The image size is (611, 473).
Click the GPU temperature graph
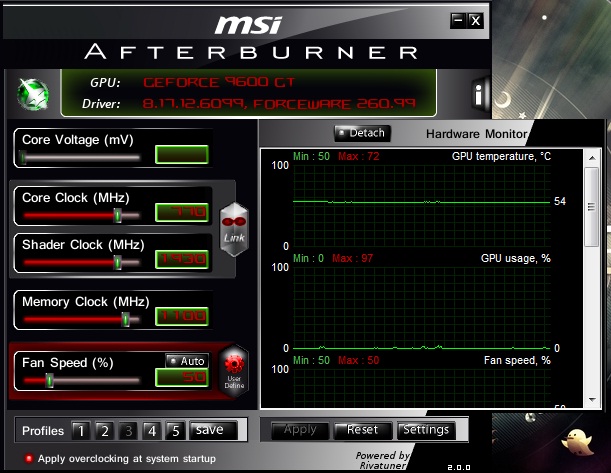click(x=422, y=205)
